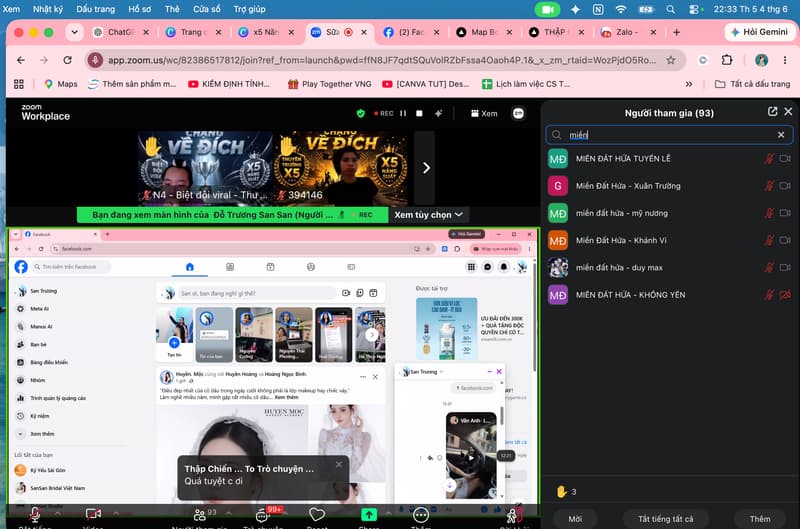Click Tắt tiếng tất cả button
The image size is (800, 529).
[x=665, y=519]
